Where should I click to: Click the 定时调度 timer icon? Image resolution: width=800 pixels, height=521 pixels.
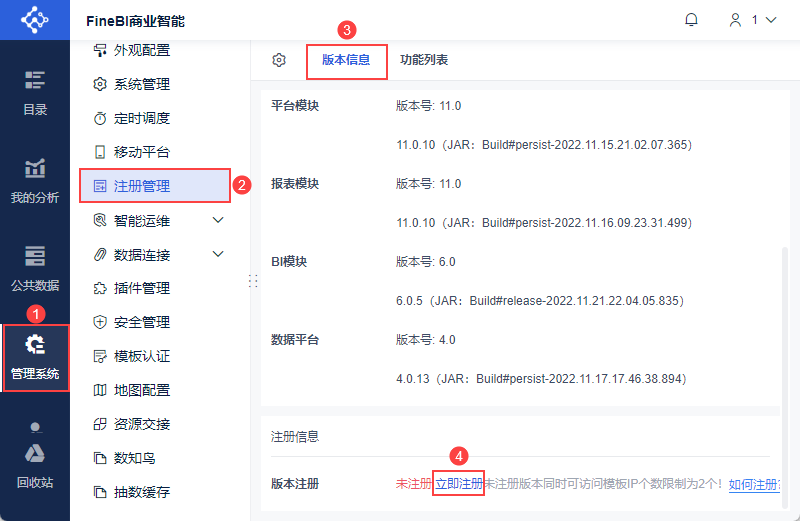[100, 118]
